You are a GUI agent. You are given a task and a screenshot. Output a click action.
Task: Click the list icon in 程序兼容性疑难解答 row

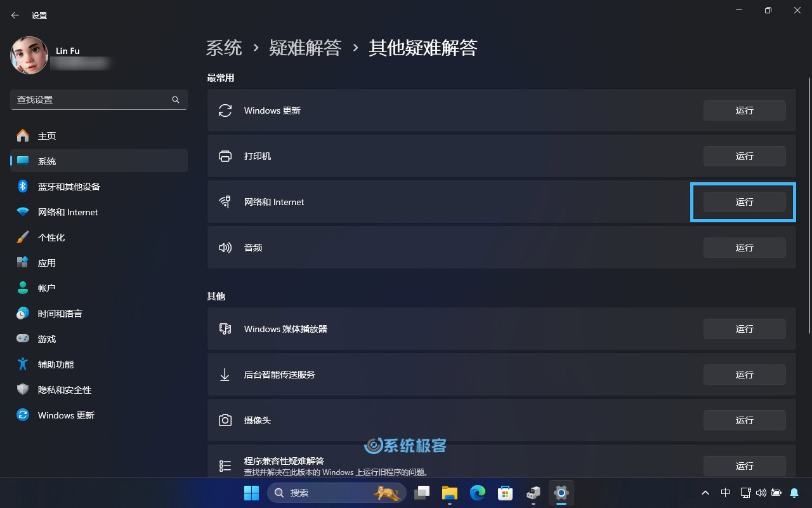[225, 466]
